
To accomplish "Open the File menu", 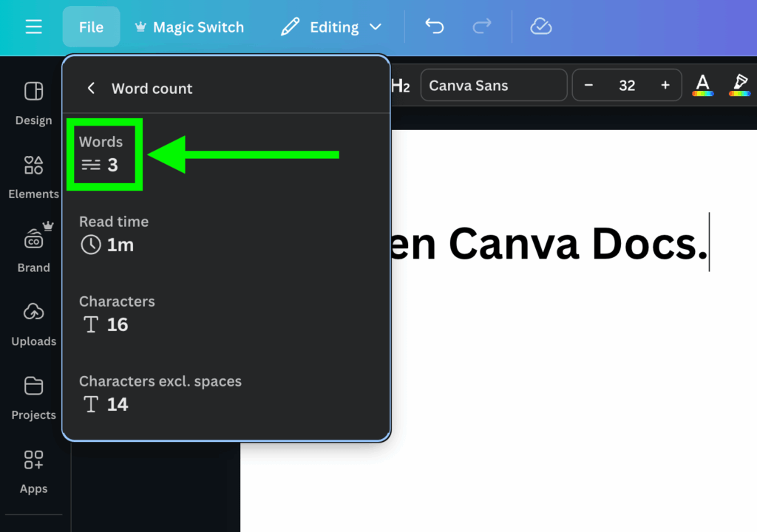I will [91, 27].
